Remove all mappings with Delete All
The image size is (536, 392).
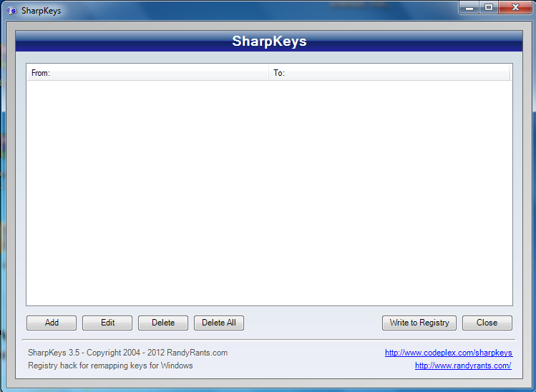tap(219, 323)
